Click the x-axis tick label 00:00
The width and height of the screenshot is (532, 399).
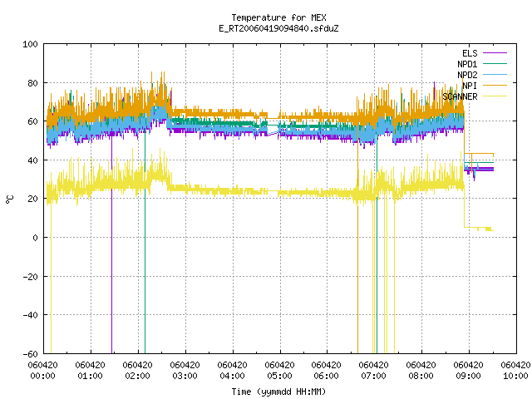pos(42,376)
